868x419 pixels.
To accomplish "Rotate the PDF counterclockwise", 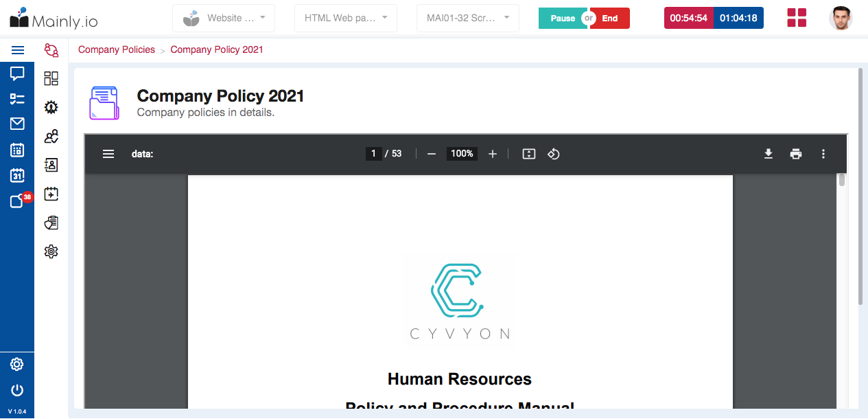I will [x=554, y=154].
